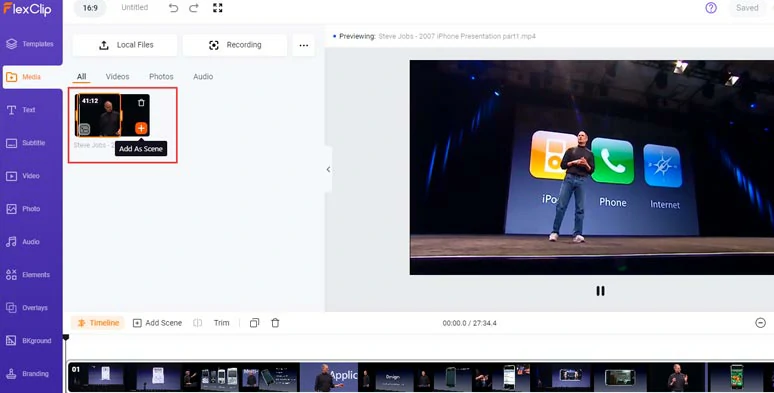The height and width of the screenshot is (393, 774).
Task: Switch to the All media tab
Action: pos(81,77)
